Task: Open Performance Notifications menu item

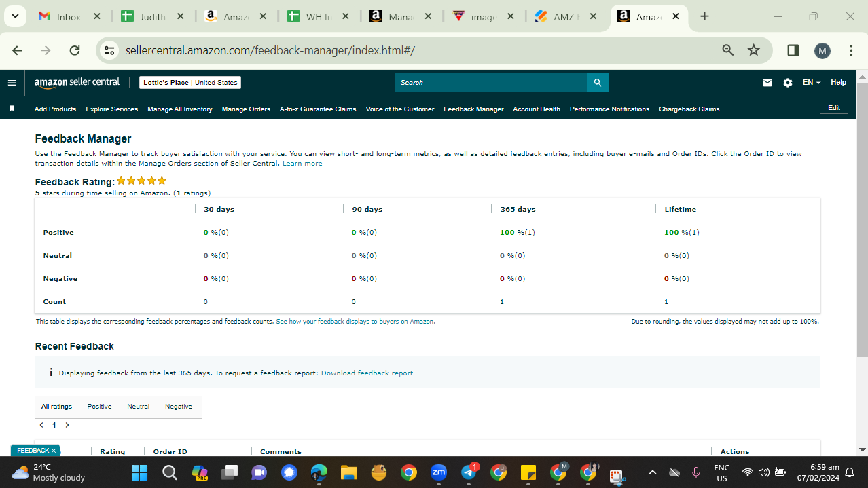Action: [609, 109]
